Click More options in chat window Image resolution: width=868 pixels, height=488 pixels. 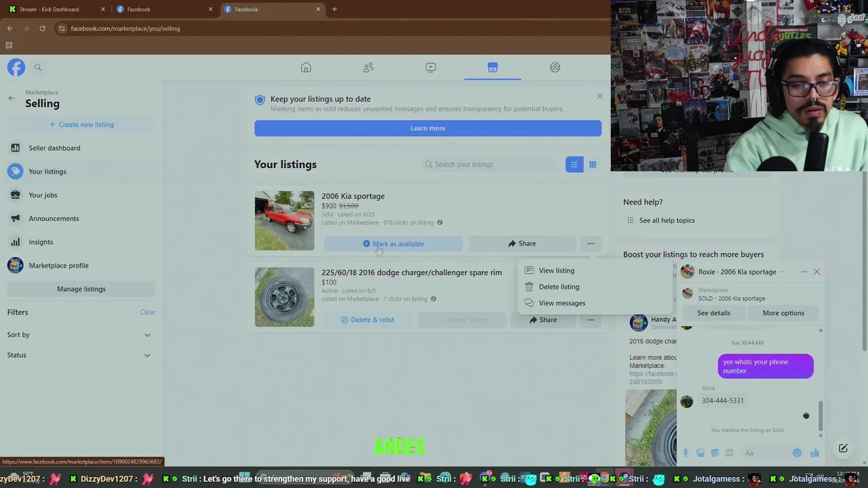coord(783,313)
